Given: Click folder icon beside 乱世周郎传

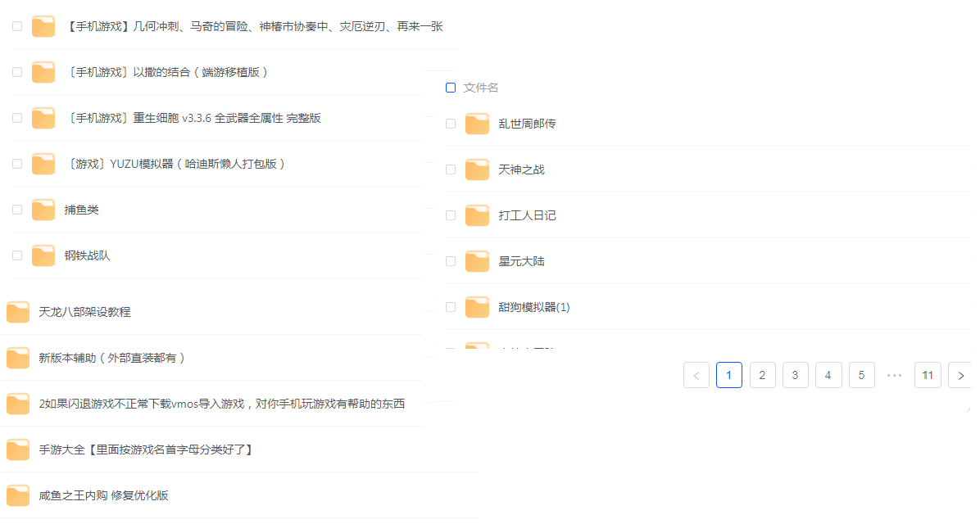Looking at the screenshot, I should 477,124.
